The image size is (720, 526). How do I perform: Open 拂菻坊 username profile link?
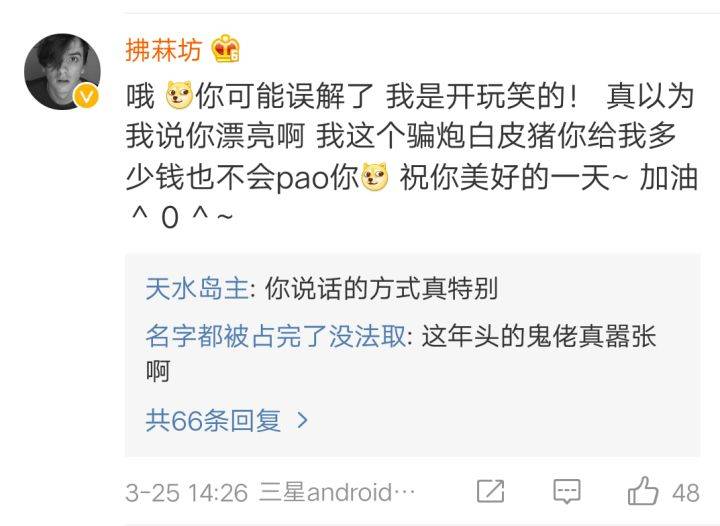[164, 50]
